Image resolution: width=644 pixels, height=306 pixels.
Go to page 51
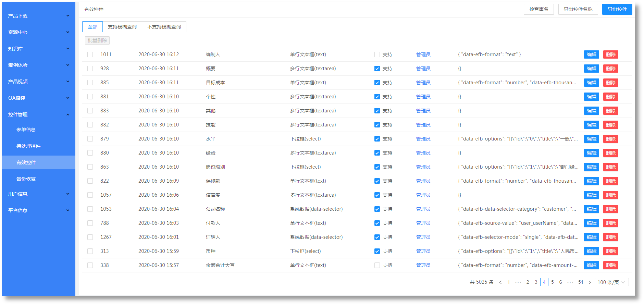(581, 282)
